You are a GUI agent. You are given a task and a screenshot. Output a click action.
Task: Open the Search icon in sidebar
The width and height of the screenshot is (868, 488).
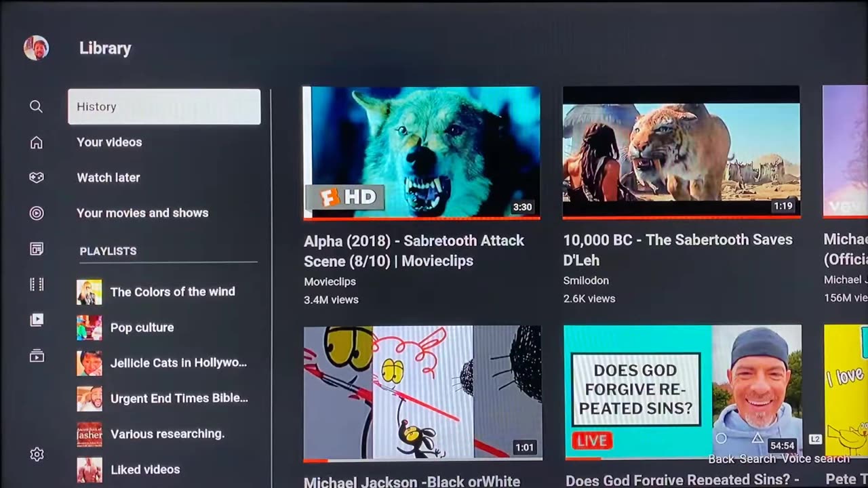click(36, 106)
